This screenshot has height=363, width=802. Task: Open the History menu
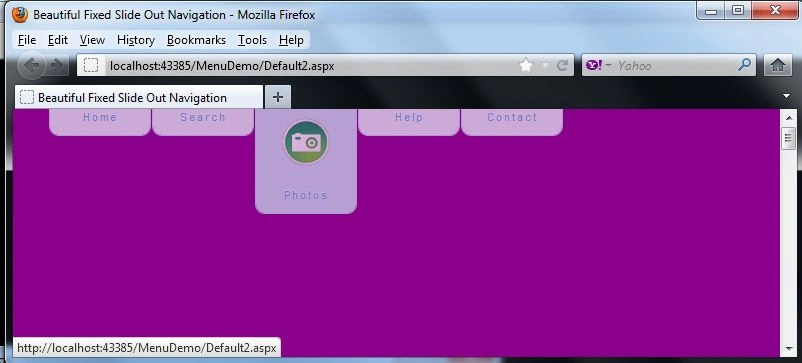(136, 40)
